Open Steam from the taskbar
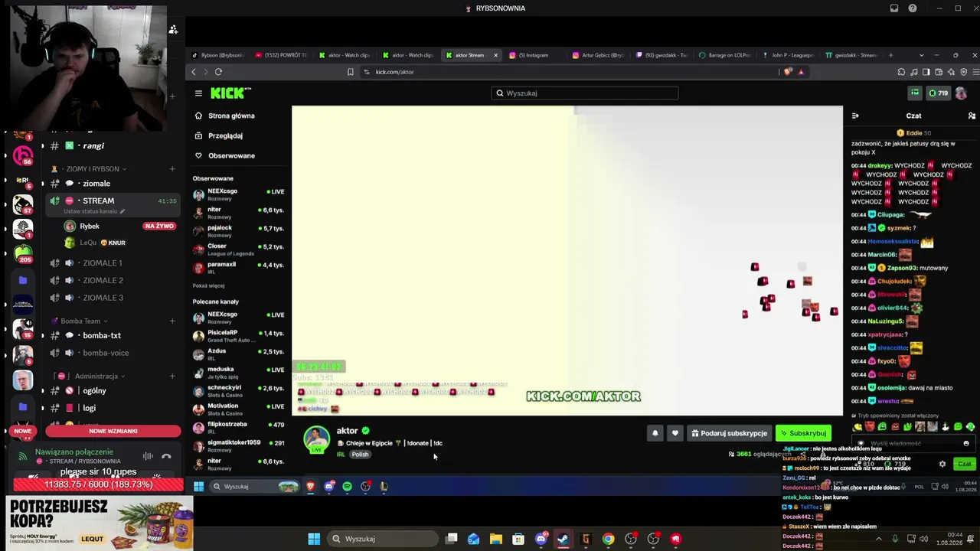Viewport: 980px width, 551px height. pyautogui.click(x=563, y=539)
